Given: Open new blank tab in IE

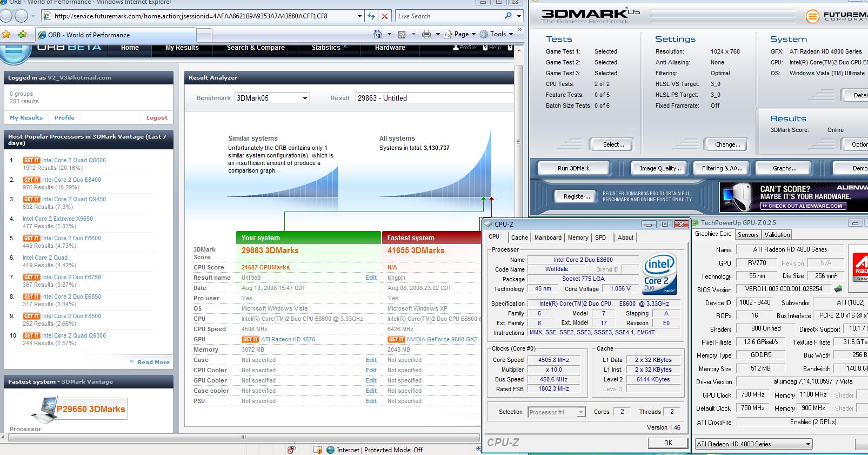Looking at the screenshot, I should [x=204, y=35].
